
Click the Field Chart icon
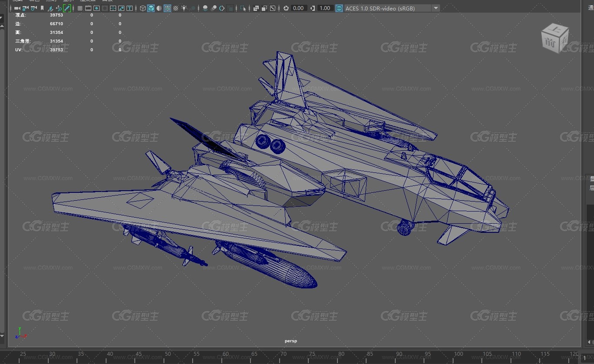coord(113,8)
